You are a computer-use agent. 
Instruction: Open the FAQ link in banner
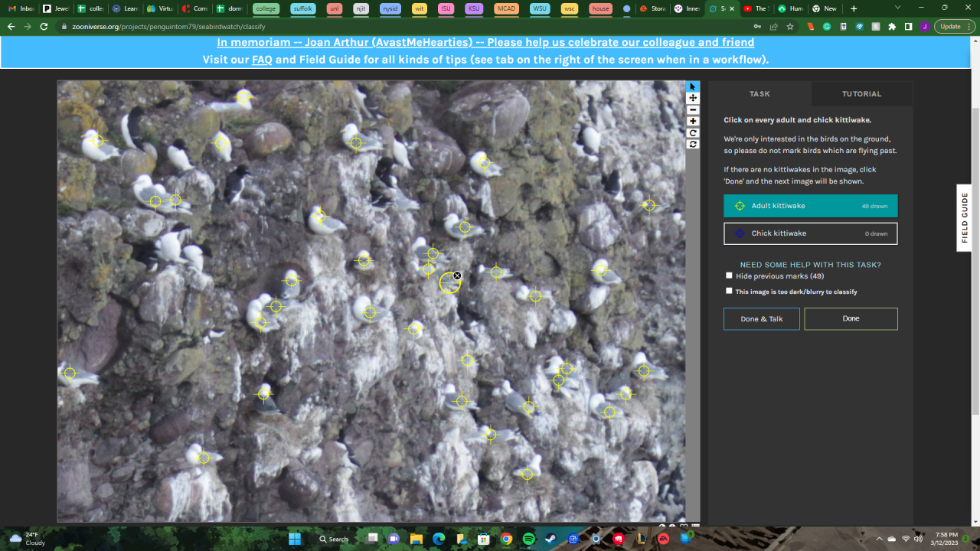tap(262, 60)
